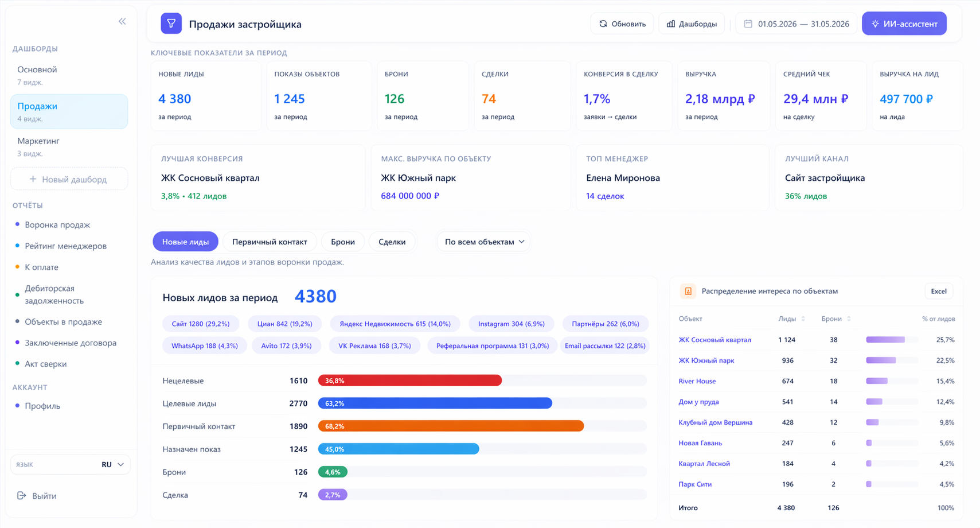Sort table by Брони column arrows
Screen dimensions: 980x528
pos(849,319)
